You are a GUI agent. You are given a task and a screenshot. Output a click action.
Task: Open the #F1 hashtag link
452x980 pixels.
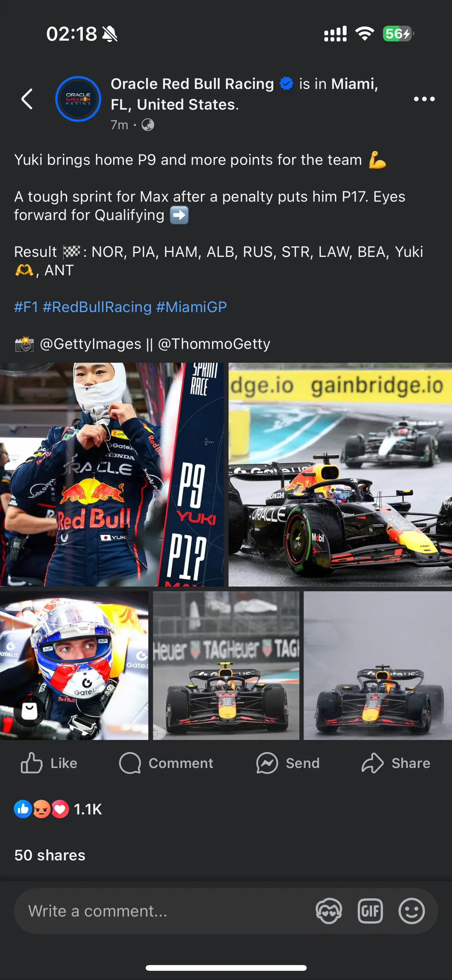pos(26,307)
